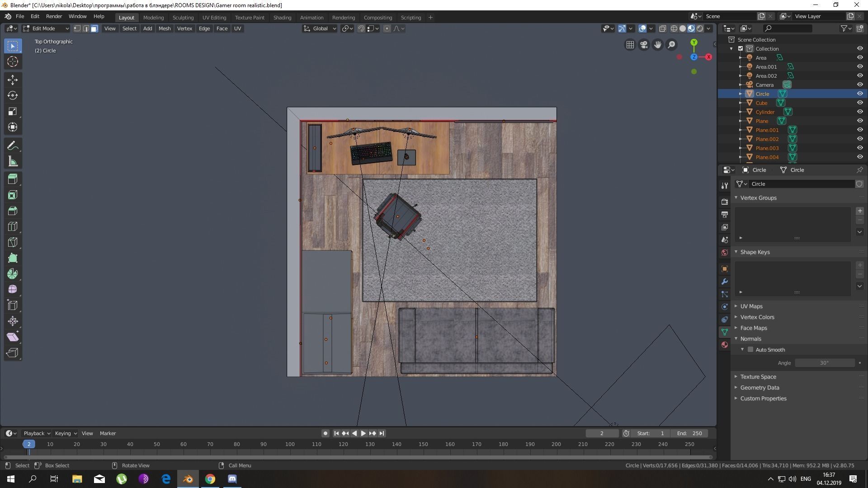This screenshot has width=868, height=488.
Task: Switch to the Shading workspace tab
Action: [x=282, y=18]
